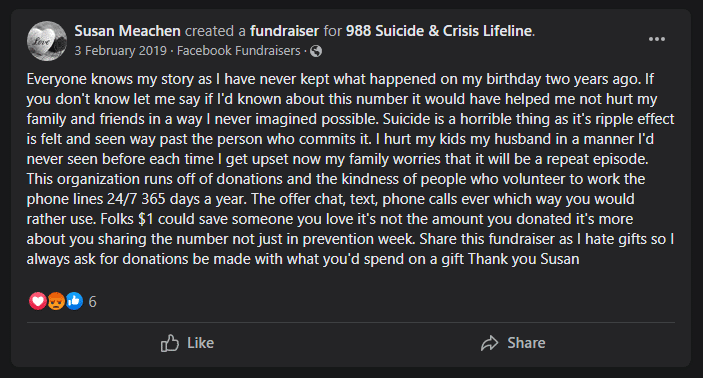Click the heart love reaction icon

[x=38, y=301]
